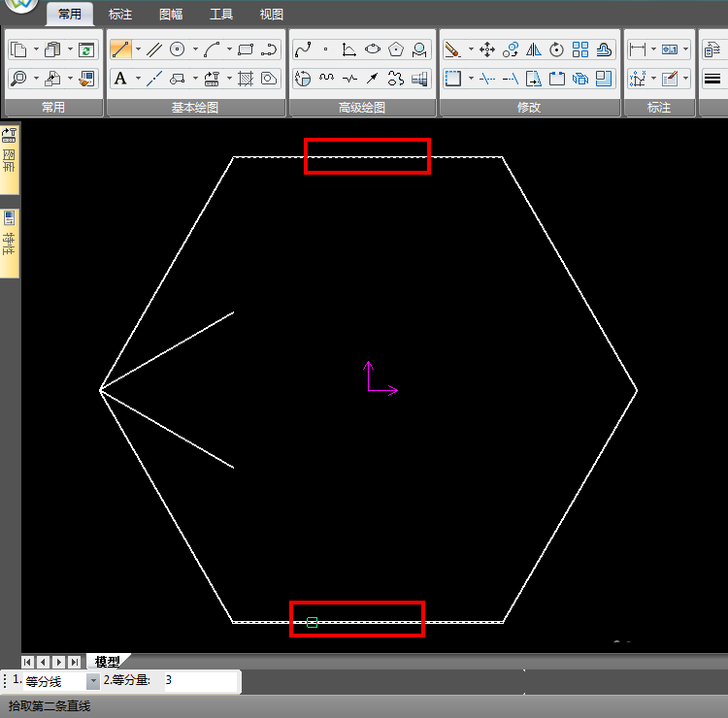Screen dimensions: 728x718
Task: Select the Rotate tool in 修改 panel
Action: 557,49
